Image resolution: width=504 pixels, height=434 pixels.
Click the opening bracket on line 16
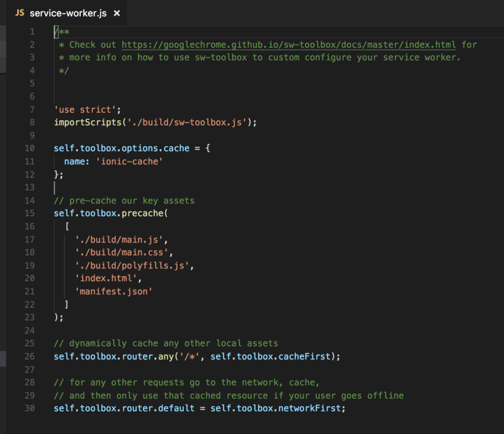(x=67, y=226)
